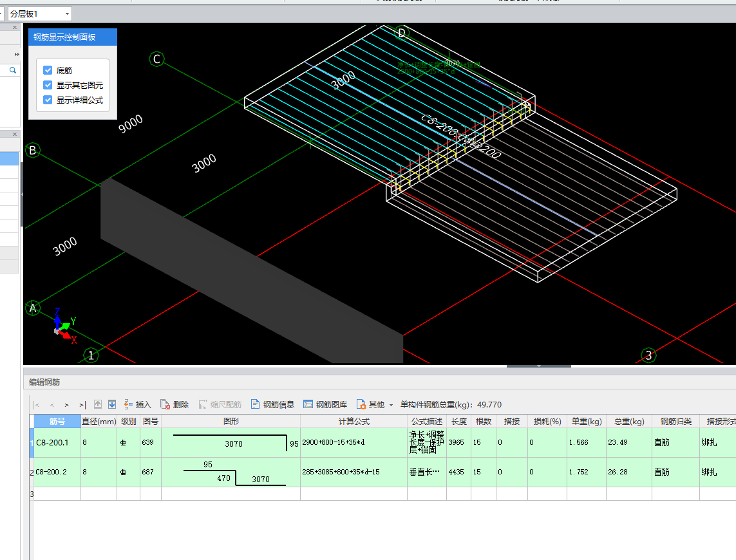The image size is (736, 560).
Task: Click unit weight 1.566 cell
Action: coord(587,443)
